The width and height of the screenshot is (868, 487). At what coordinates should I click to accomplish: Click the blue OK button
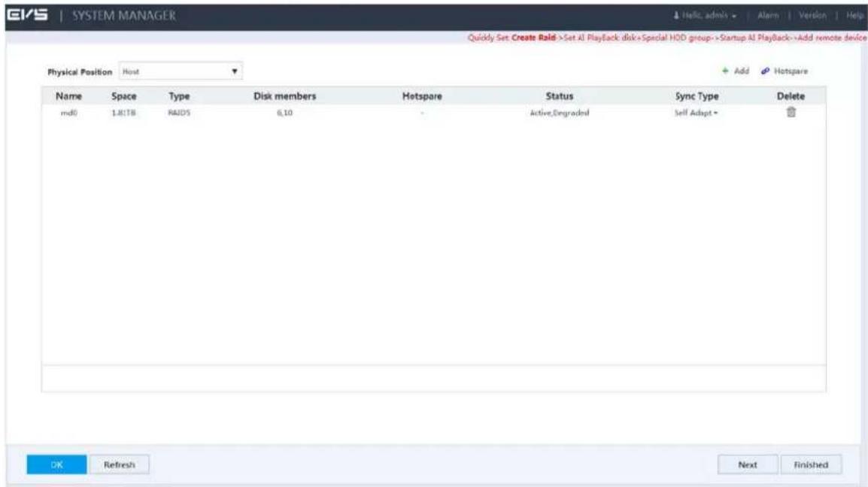tap(56, 465)
